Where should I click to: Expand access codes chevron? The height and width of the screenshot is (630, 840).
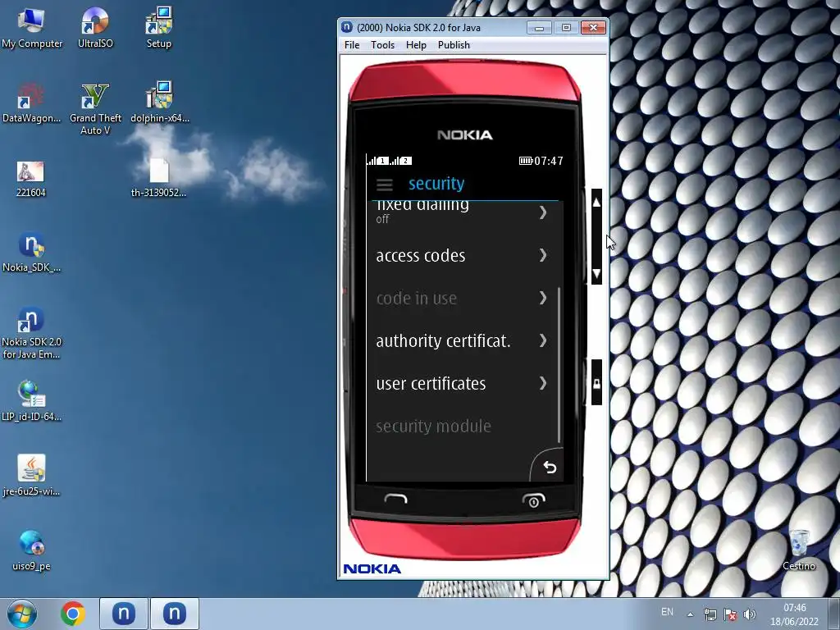[x=543, y=255]
